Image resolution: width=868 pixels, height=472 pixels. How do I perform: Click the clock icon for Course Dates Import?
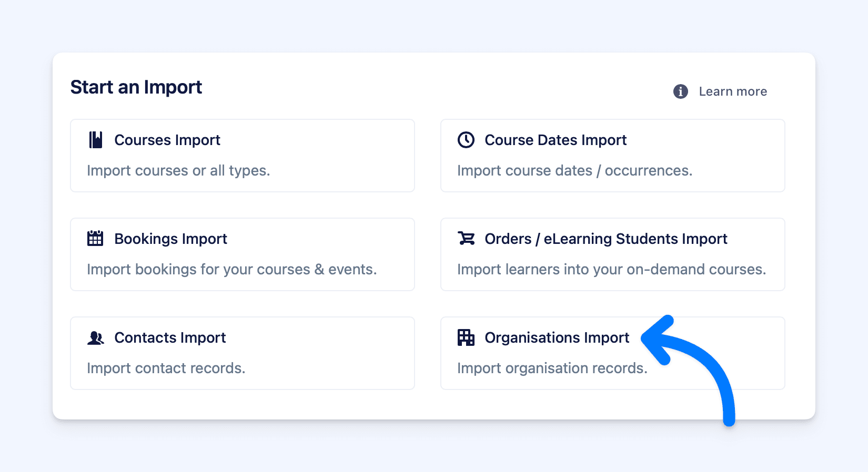coord(466,140)
